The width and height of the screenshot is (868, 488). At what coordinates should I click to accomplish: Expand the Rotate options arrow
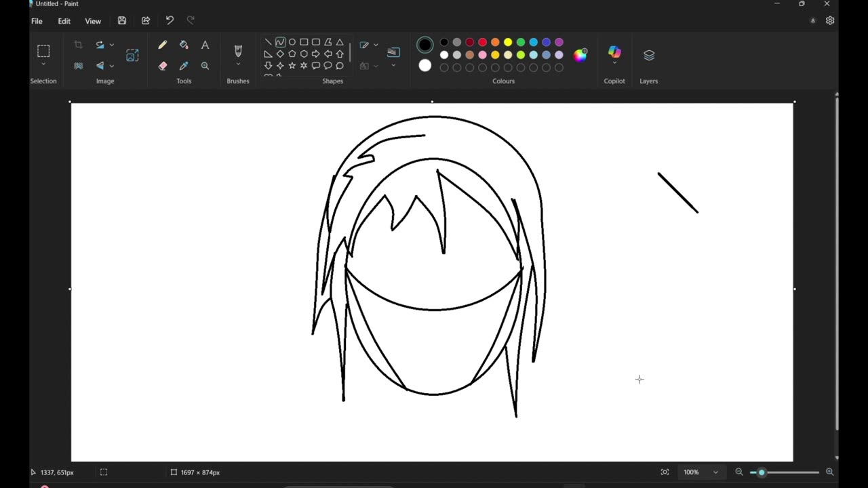click(x=111, y=45)
